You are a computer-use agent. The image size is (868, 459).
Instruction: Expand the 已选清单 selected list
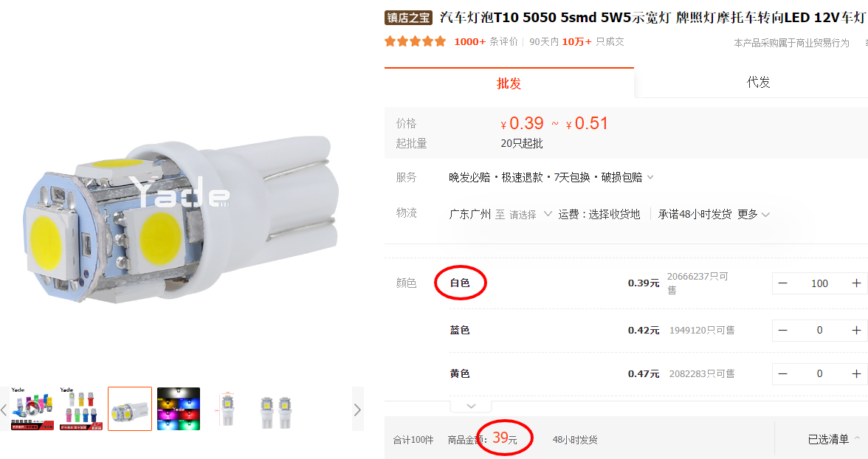point(833,440)
